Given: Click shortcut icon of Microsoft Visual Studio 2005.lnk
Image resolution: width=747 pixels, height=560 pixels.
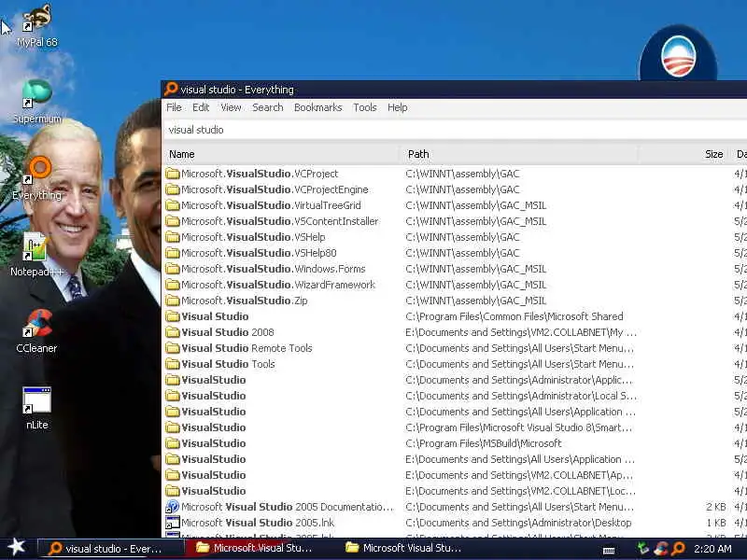Looking at the screenshot, I should (x=173, y=523).
